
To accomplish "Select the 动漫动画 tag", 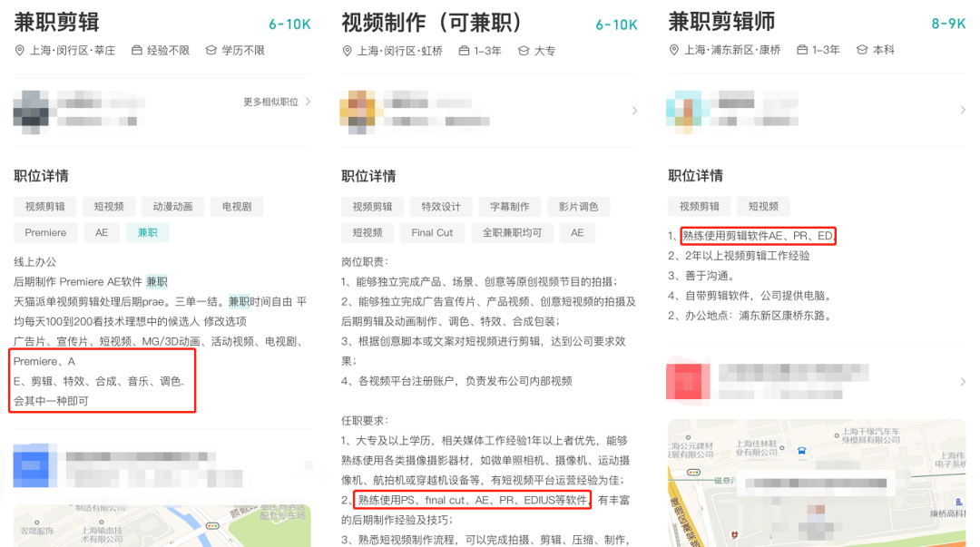I will [x=172, y=206].
